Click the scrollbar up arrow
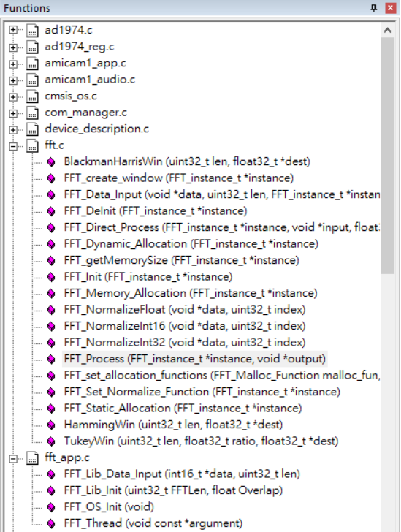 pyautogui.click(x=387, y=31)
